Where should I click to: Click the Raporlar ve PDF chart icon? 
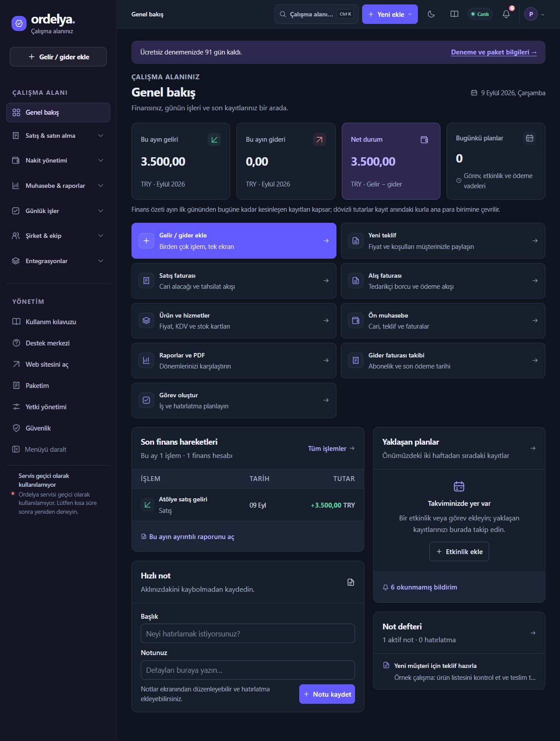(146, 361)
